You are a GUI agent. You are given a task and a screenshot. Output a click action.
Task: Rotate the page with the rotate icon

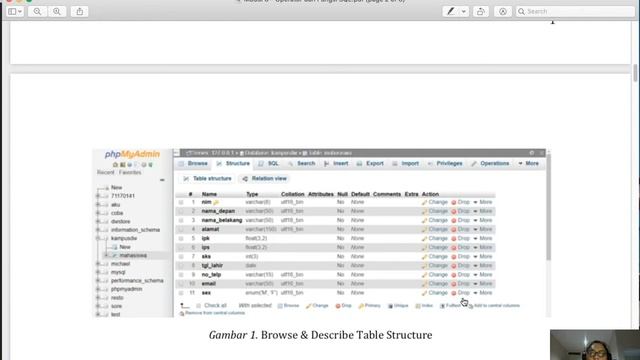[x=481, y=11]
